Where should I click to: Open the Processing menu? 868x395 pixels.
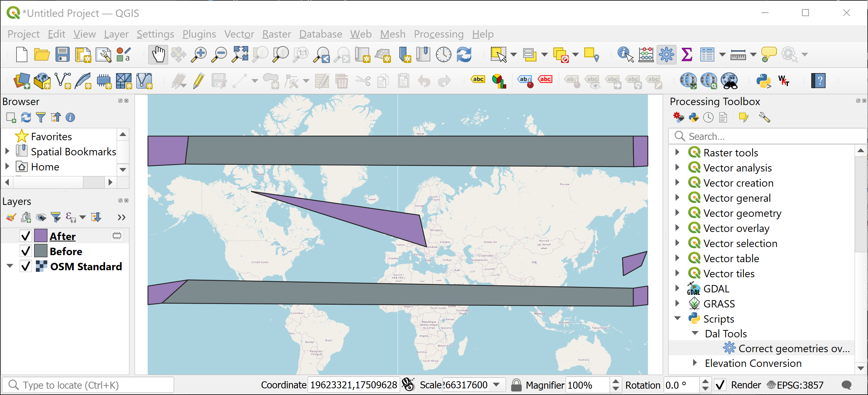(438, 34)
